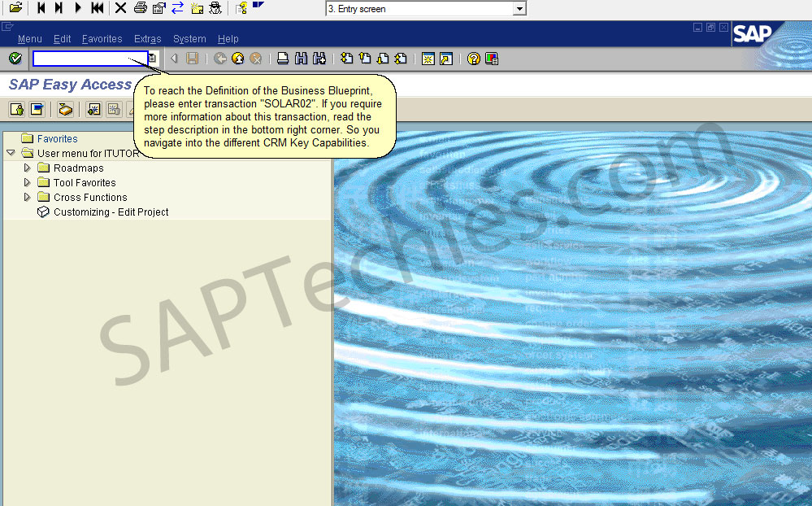Viewport: 812px width, 506px height.
Task: Go to Next Page icon
Action: 383,59
